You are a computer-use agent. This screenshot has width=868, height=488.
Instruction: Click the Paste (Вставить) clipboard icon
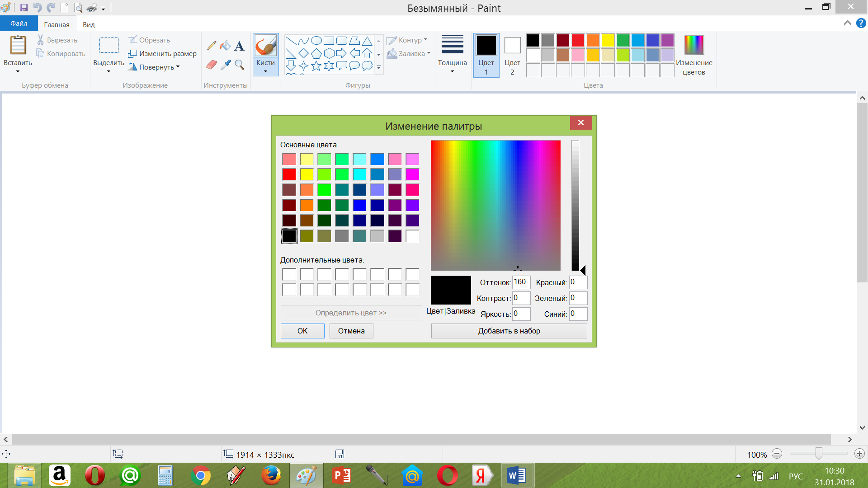(18, 46)
